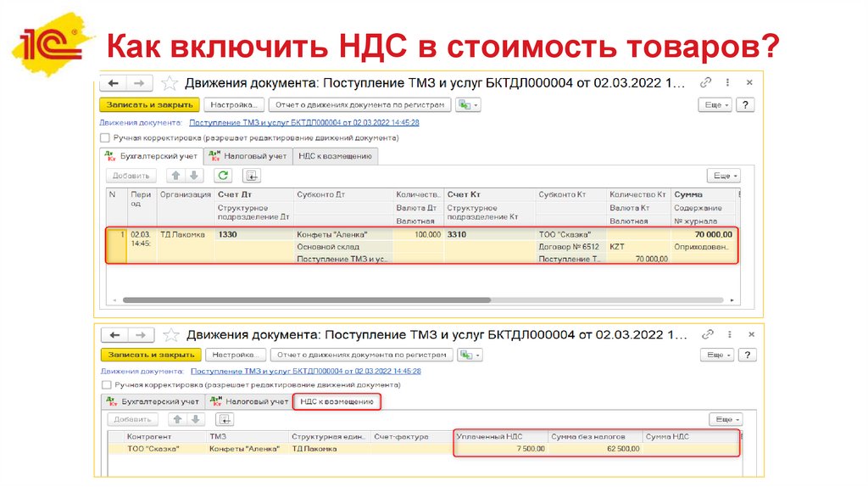Expand 'Еще' menu above upper table
The width and height of the screenshot is (868, 487).
click(x=724, y=176)
